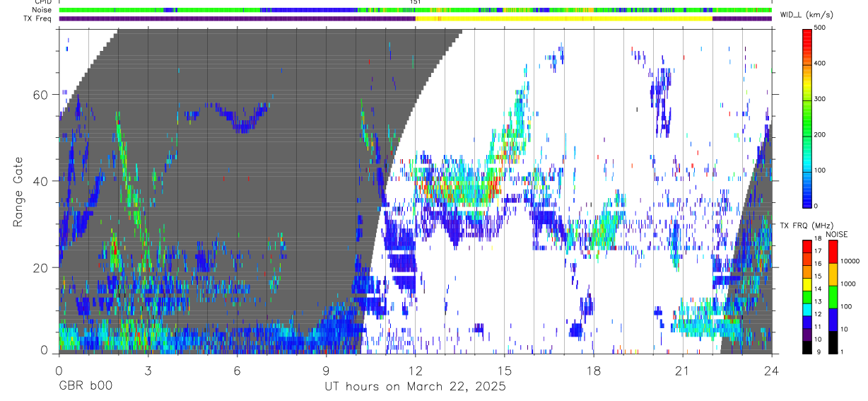Click the 24 tick on UT hours axis
Screen dimensions: 868x401
(771, 371)
